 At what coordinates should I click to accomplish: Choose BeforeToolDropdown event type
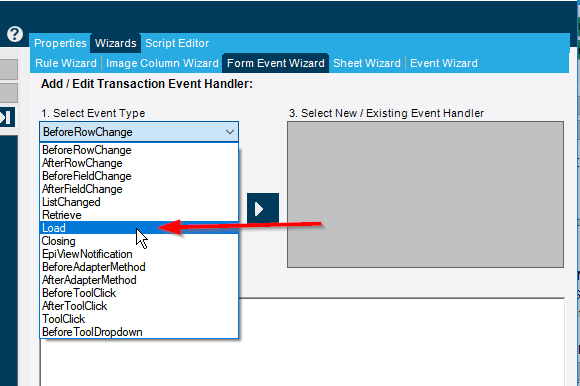[139, 332]
